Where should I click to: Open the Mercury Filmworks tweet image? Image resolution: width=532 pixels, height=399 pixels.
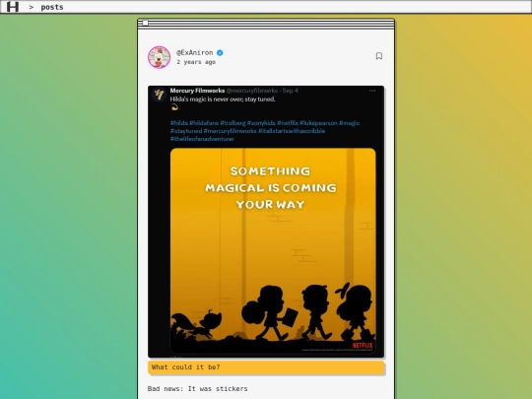pos(266,222)
